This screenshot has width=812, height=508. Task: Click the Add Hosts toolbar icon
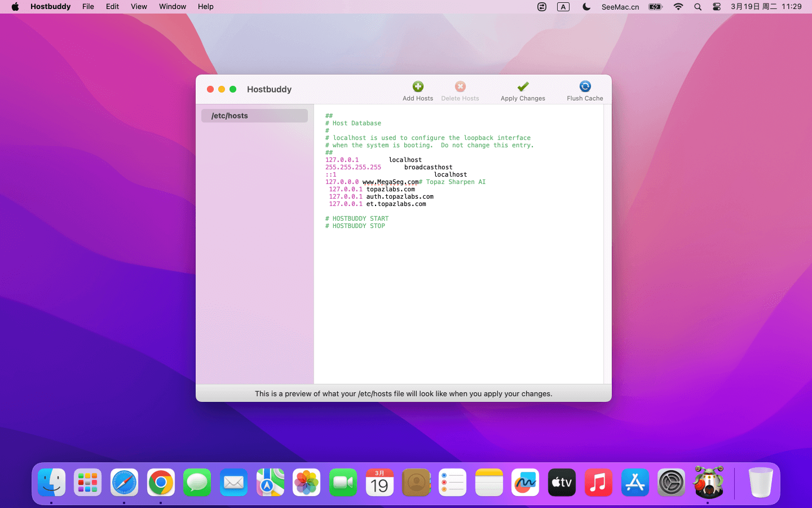(418, 86)
